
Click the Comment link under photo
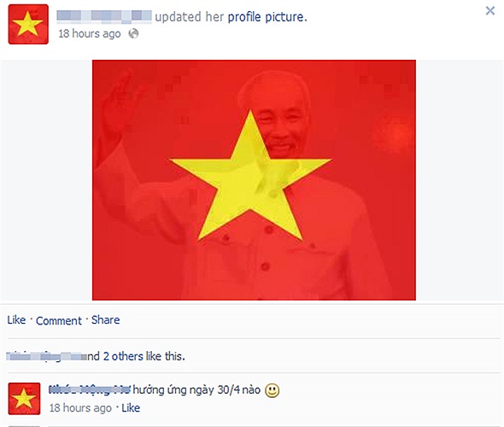59,320
